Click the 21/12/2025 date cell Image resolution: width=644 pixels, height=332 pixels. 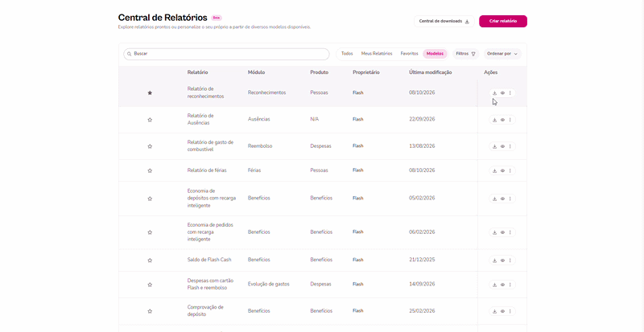coord(422,260)
